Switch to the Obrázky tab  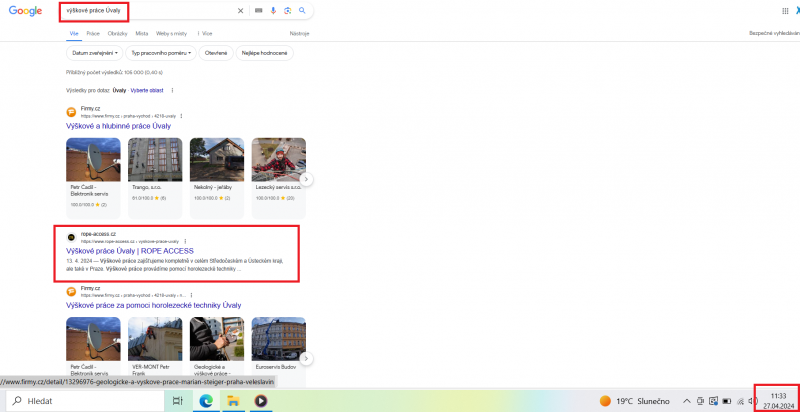coord(117,34)
